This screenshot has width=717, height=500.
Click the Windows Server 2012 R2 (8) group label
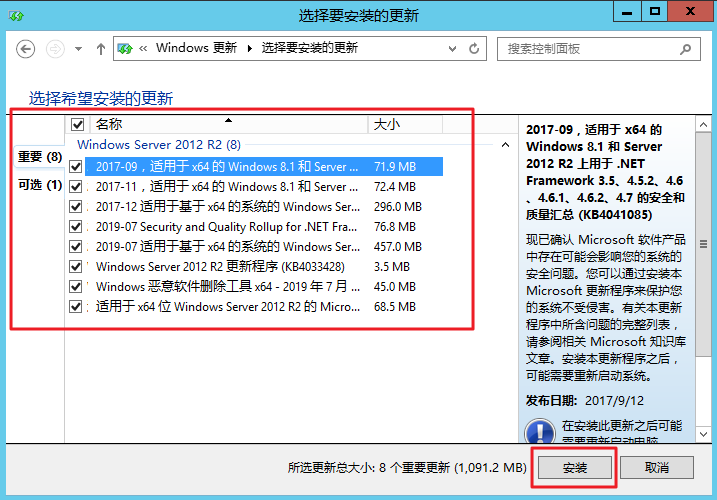point(159,145)
